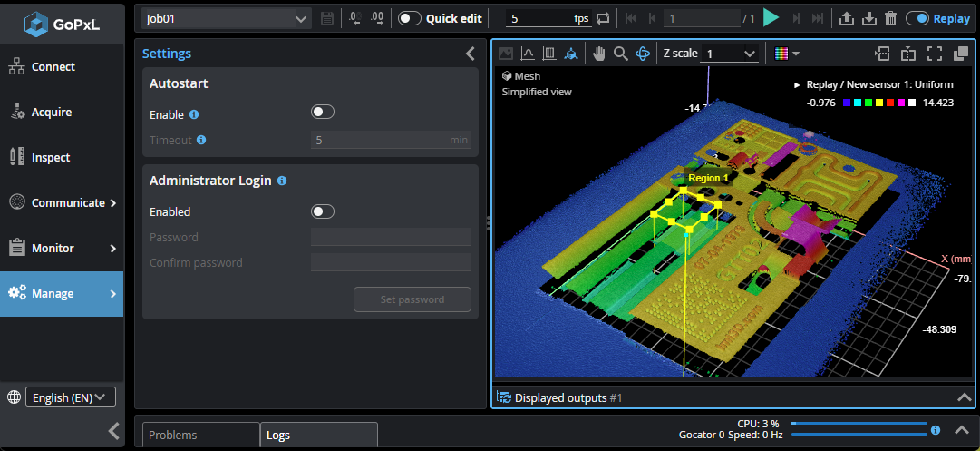Click the play button in replay controls
Image resolution: width=980 pixels, height=451 pixels.
[771, 18]
